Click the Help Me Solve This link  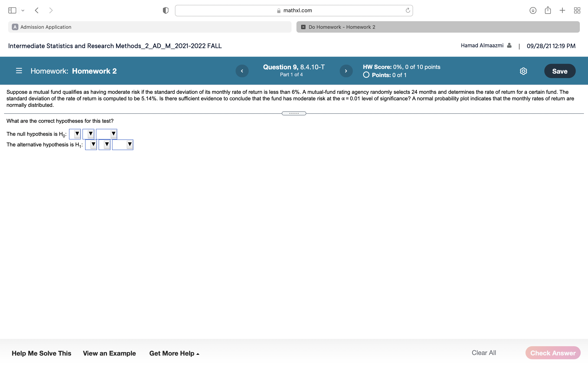pyautogui.click(x=41, y=353)
